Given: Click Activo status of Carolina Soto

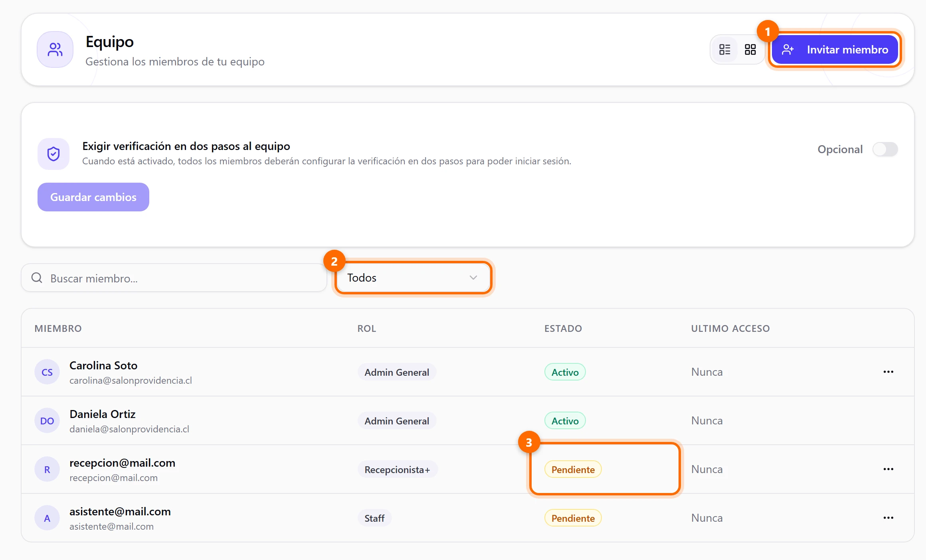Looking at the screenshot, I should click(565, 372).
